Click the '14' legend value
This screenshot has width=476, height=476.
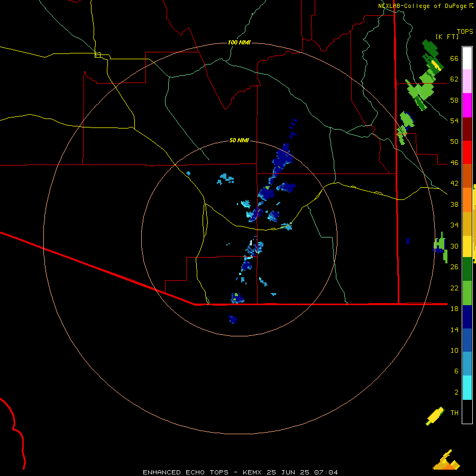[x=454, y=329]
